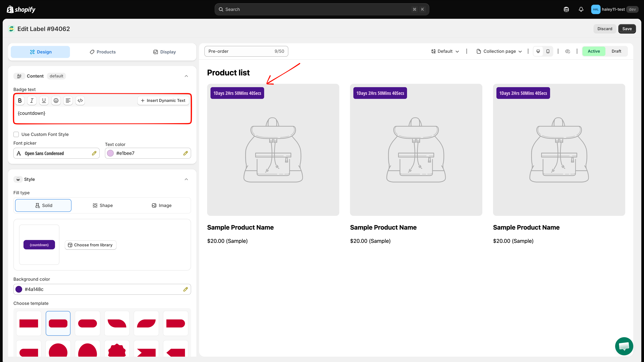Enable Use Custom Font Style checkbox
Screen dimensions: 644x362
[16, 134]
